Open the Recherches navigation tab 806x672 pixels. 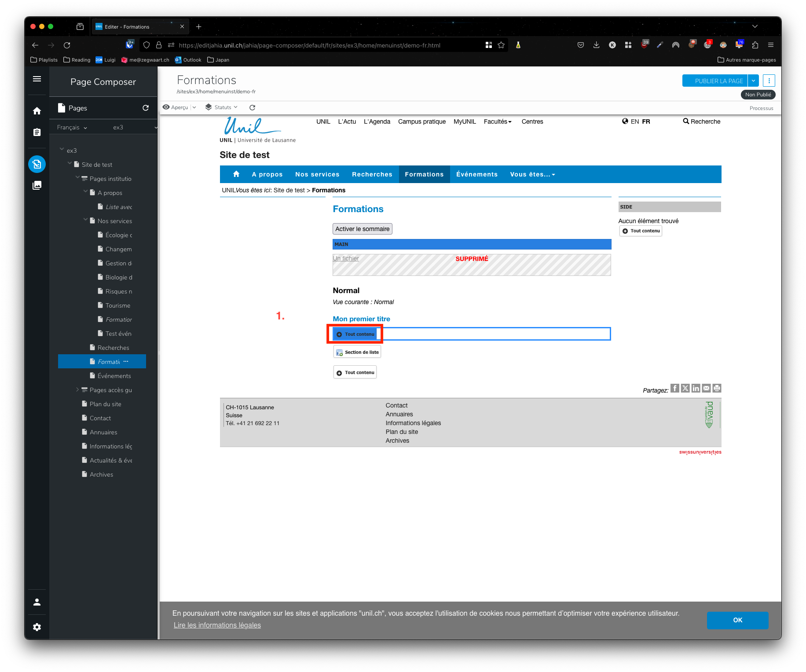(x=372, y=174)
